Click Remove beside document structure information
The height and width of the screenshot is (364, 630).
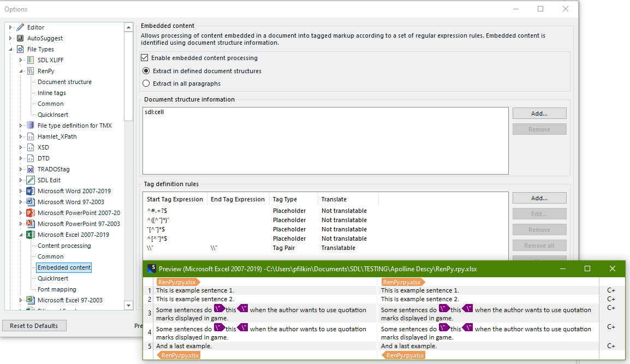click(539, 129)
